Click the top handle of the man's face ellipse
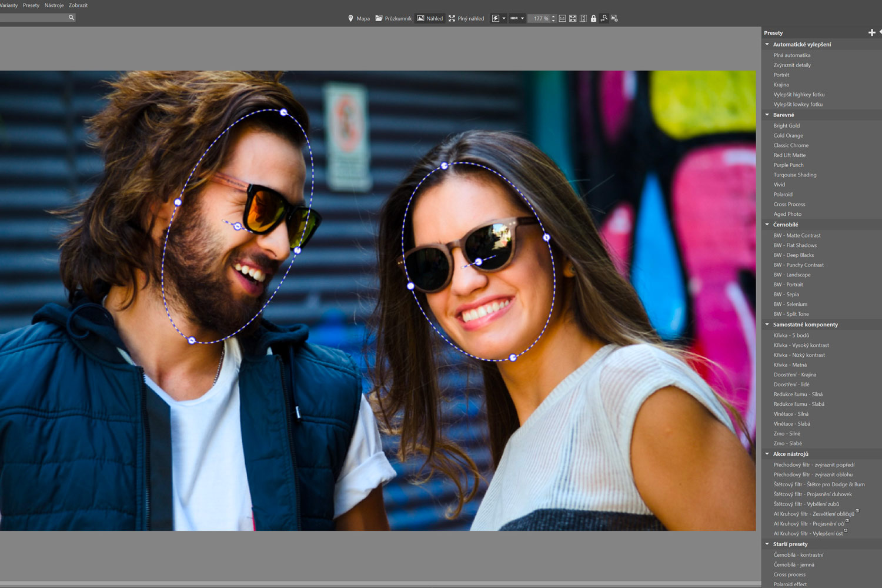 [x=284, y=112]
